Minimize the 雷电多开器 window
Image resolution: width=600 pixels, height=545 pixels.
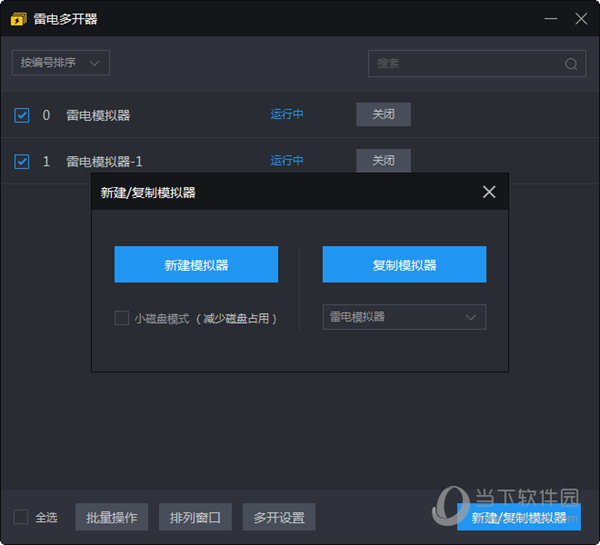(x=549, y=19)
